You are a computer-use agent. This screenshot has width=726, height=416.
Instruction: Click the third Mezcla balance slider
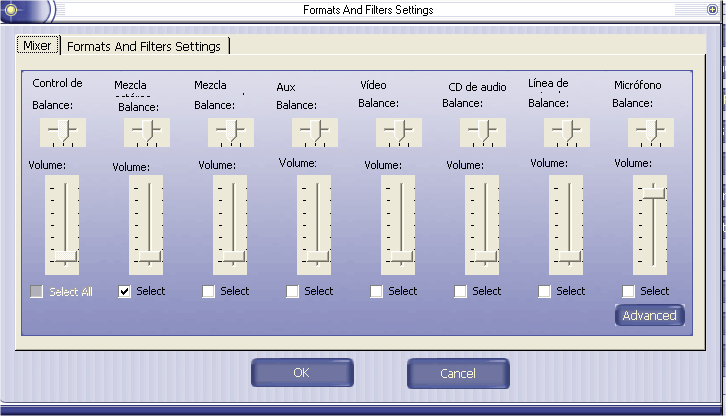click(231, 132)
